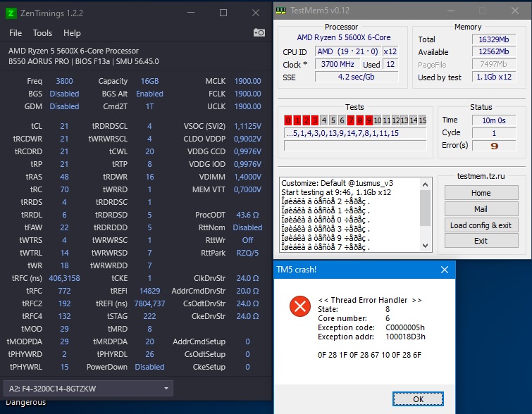Click the Used by test value 1.1Gb x12
Screen dimensions: 532x414
[494, 77]
